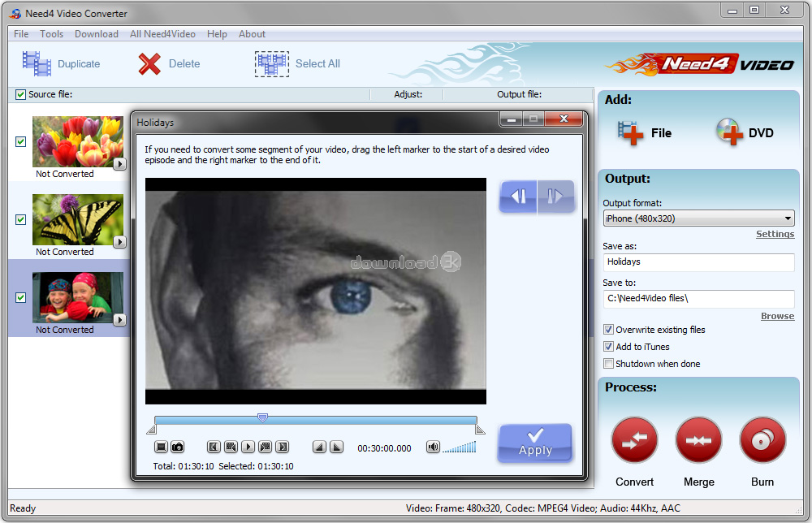Screen dimensions: 812x523
Task: Toggle full-screen video preview
Action: (x=161, y=447)
